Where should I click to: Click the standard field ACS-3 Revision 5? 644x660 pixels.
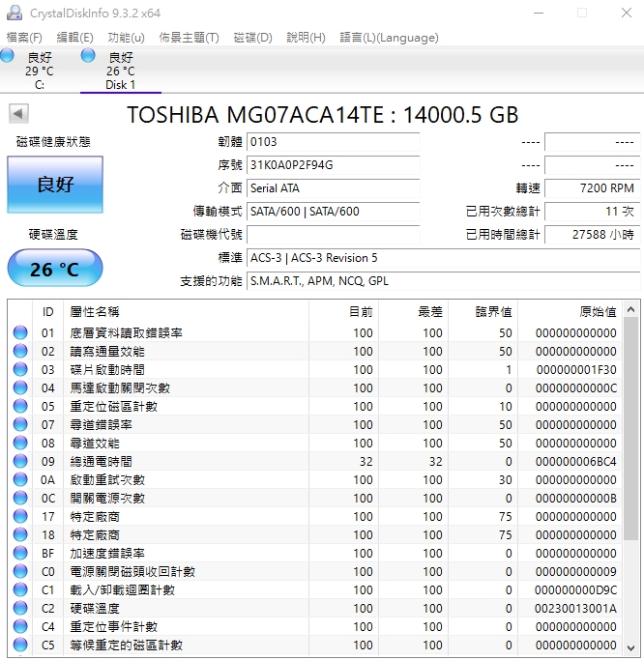click(x=444, y=258)
